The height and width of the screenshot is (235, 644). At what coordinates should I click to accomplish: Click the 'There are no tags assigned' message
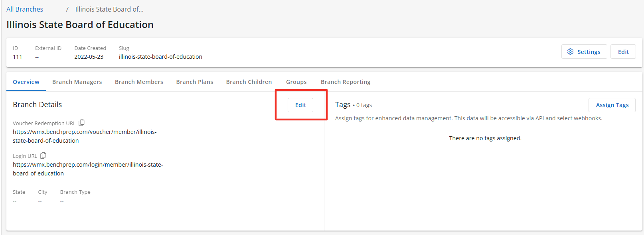point(485,138)
